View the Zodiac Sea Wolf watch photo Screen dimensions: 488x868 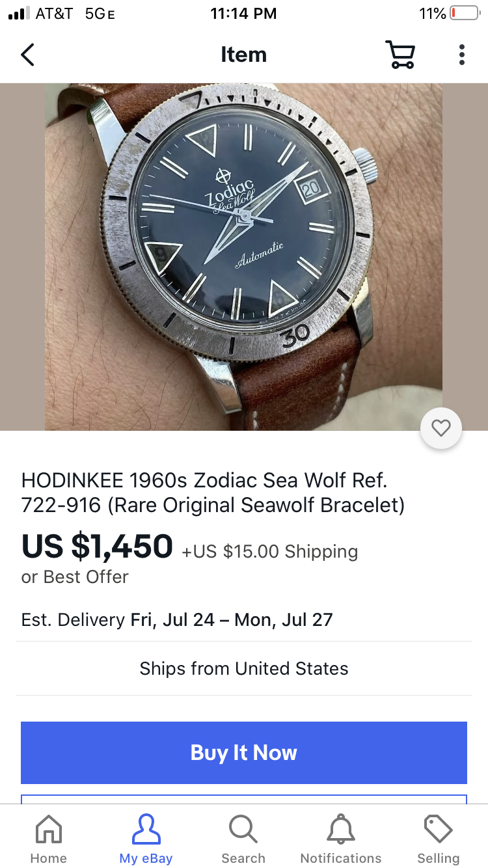244,257
